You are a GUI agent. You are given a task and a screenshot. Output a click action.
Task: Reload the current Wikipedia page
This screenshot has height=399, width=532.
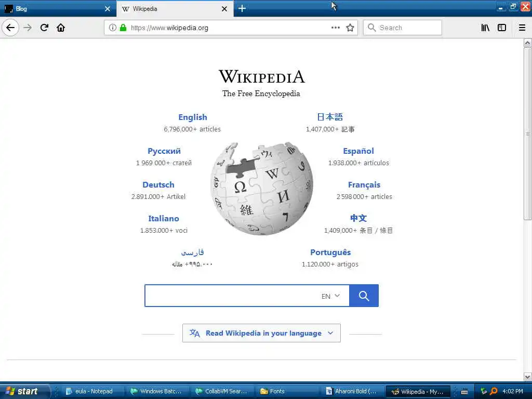click(x=44, y=28)
